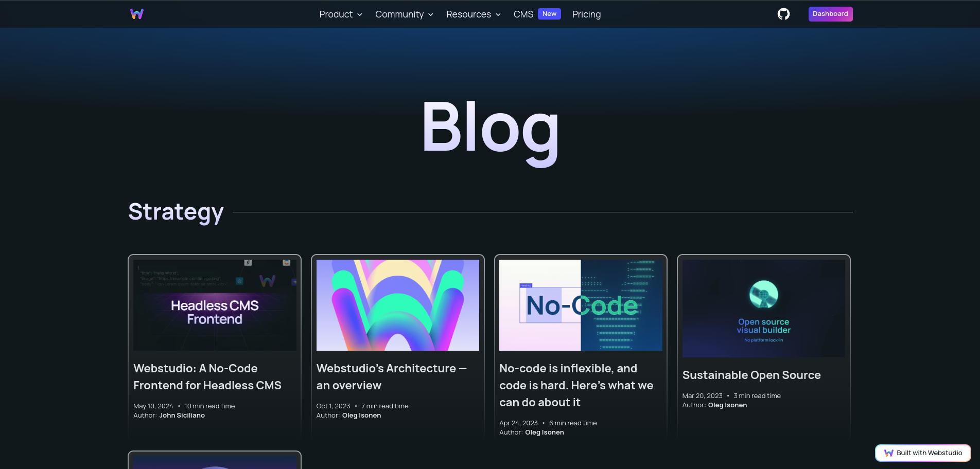Open the No-Code article thumbnail
980x469 pixels.
click(x=581, y=305)
